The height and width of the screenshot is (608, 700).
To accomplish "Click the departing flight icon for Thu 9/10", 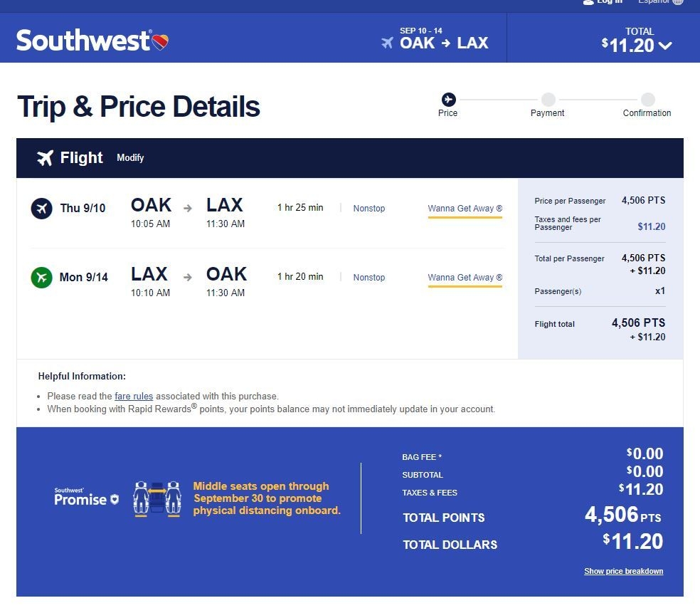I will 41,208.
